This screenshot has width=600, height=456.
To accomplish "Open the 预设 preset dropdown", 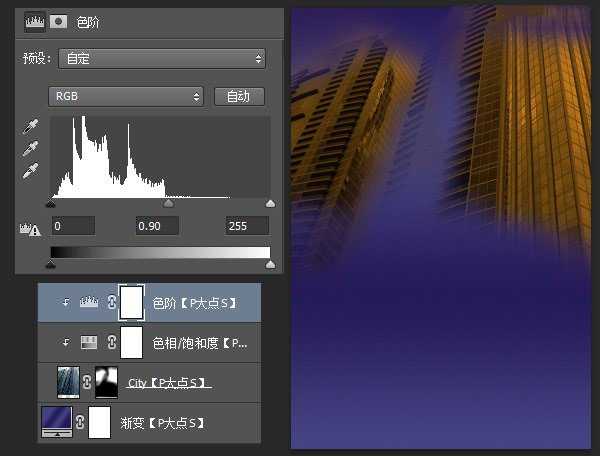I will (x=161, y=59).
